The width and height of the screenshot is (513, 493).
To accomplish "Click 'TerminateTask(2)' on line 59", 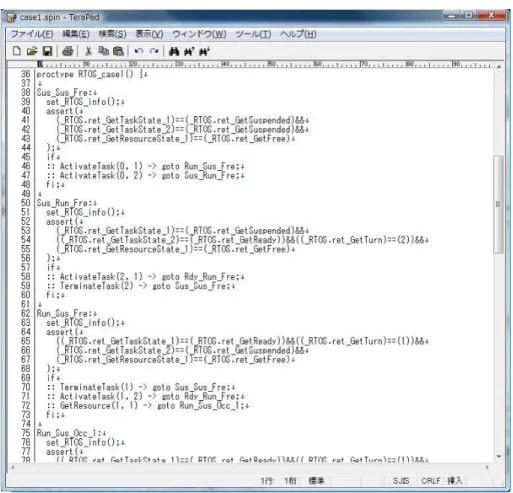I will (x=97, y=286).
